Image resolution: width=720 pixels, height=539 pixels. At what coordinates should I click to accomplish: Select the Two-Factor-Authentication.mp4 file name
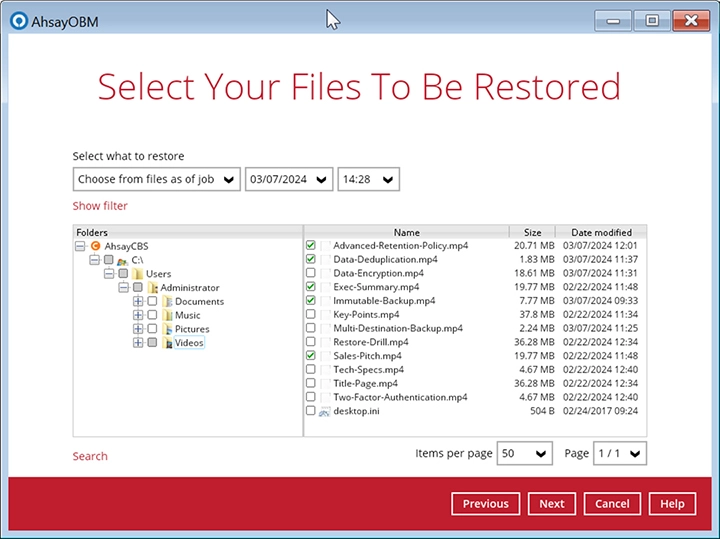click(x=400, y=397)
